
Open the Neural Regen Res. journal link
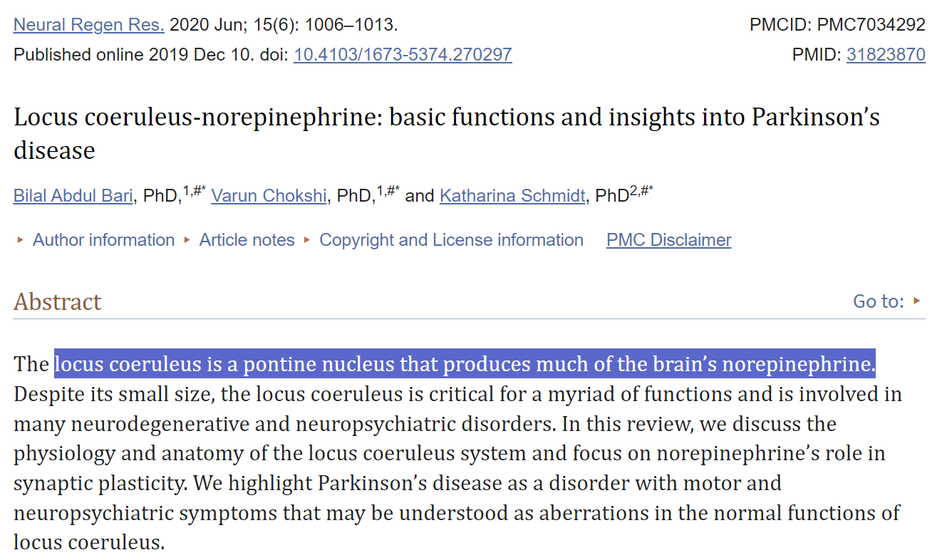click(88, 25)
